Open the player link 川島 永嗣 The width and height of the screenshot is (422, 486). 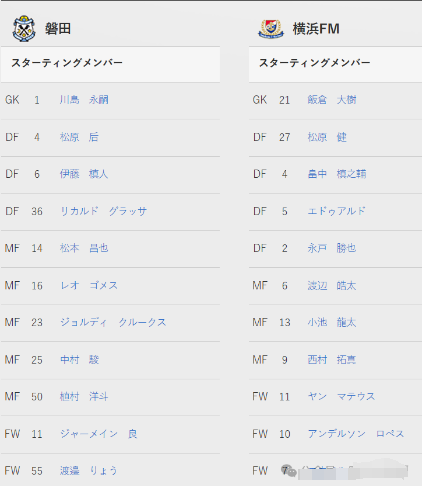coord(84,100)
